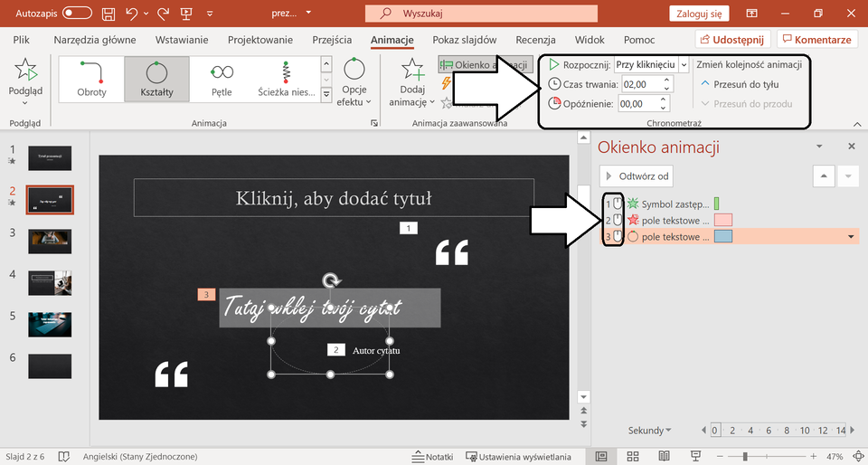Toggle the Autozapis switch
Screen dimensions: 868x465
point(77,14)
